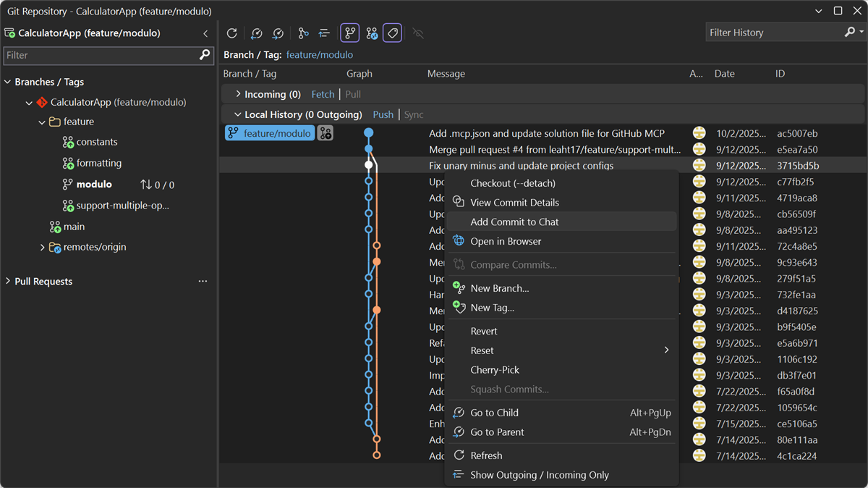Click the Push link in Local History
Image resolution: width=868 pixels, height=488 pixels.
coord(383,114)
